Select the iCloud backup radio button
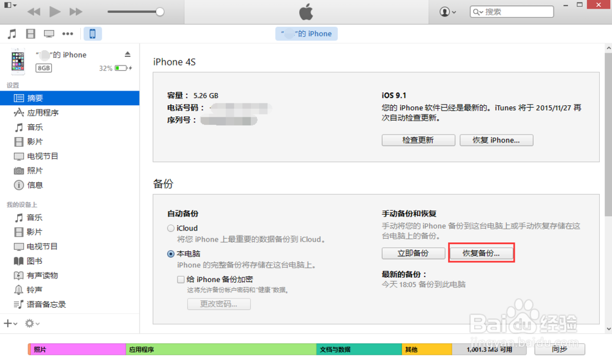Screen dimensions: 612x364 [x=171, y=228]
